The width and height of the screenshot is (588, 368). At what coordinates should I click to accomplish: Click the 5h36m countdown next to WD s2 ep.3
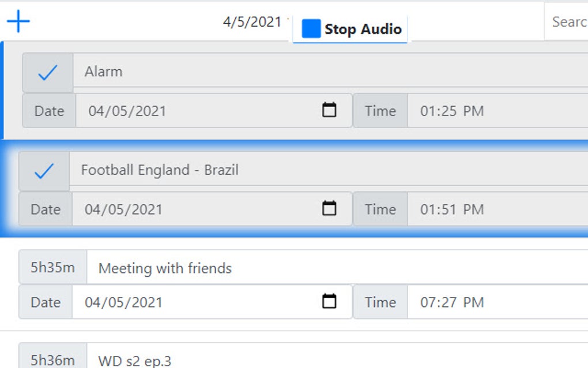tap(52, 360)
